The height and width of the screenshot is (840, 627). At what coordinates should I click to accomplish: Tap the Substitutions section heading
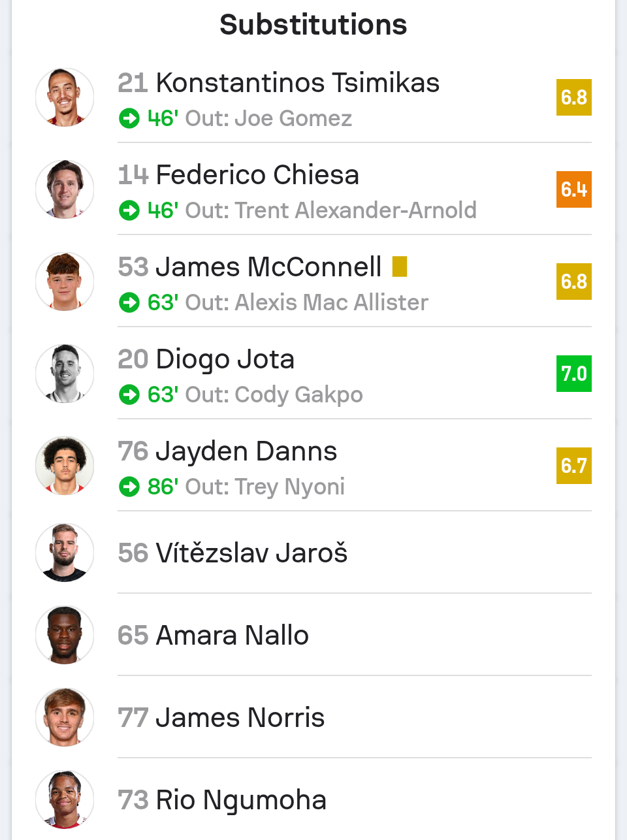(313, 25)
